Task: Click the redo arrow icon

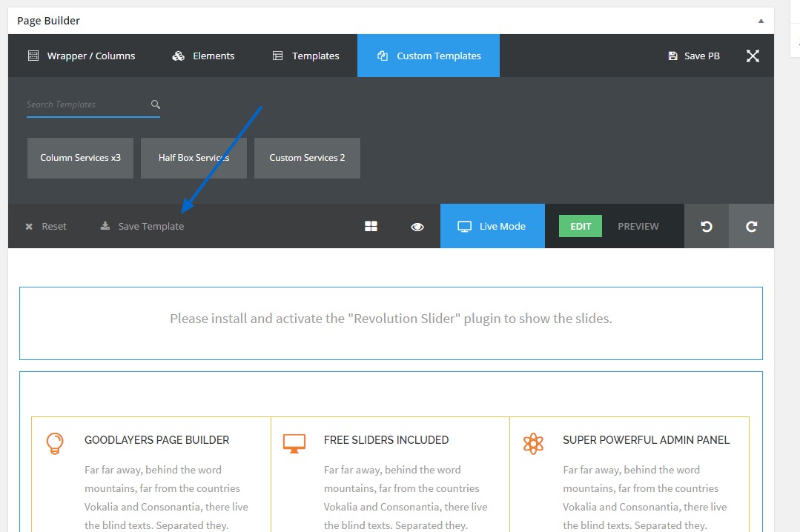Action: point(751,227)
